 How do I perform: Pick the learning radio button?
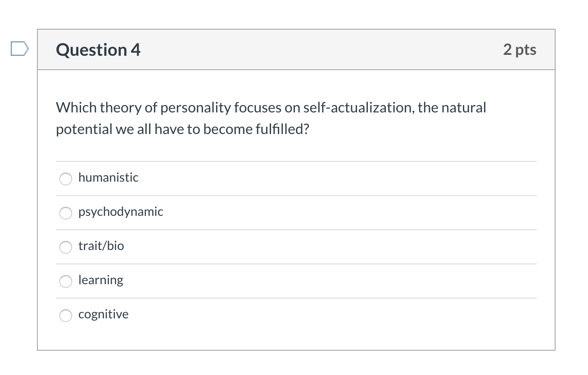[66, 281]
